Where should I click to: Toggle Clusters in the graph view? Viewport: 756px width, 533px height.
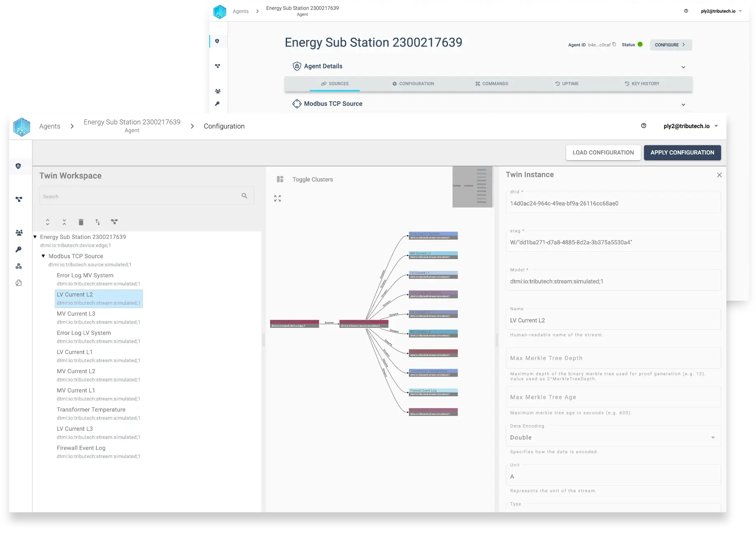[x=305, y=180]
